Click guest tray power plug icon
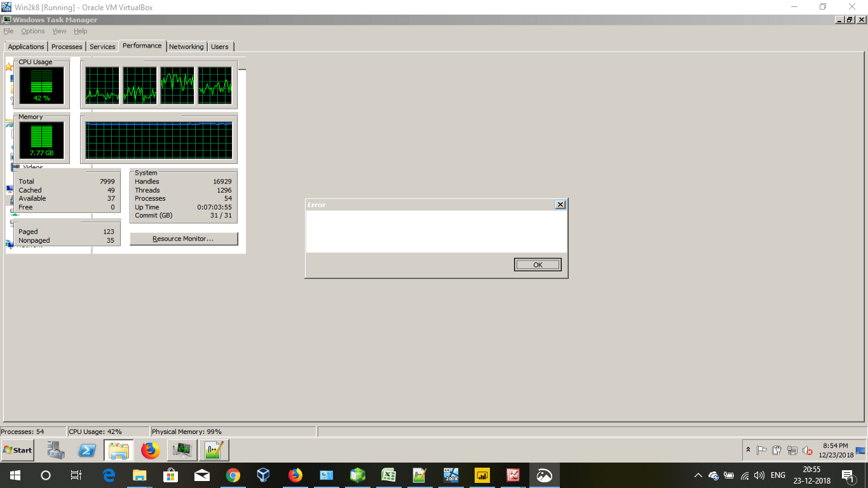 click(776, 451)
